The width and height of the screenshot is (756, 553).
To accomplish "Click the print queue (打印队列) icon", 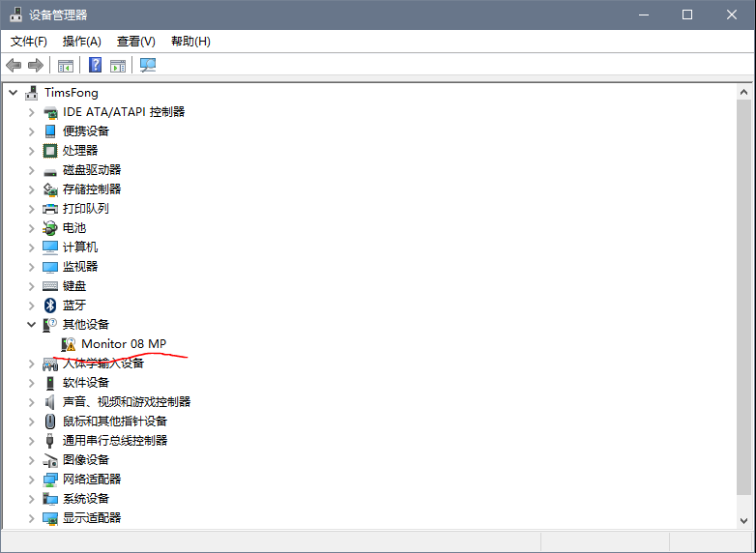I will coord(51,208).
